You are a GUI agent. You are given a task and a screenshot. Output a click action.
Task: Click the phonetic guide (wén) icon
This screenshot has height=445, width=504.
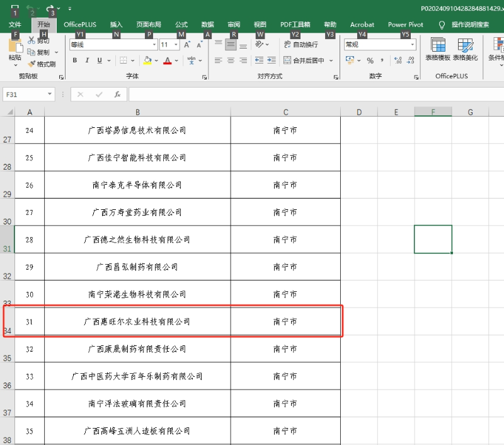pyautogui.click(x=192, y=60)
